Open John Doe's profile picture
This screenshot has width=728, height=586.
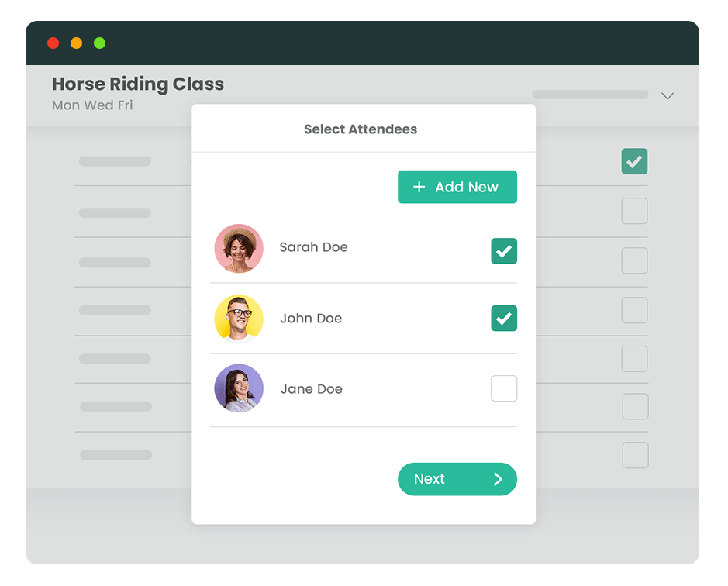click(239, 319)
